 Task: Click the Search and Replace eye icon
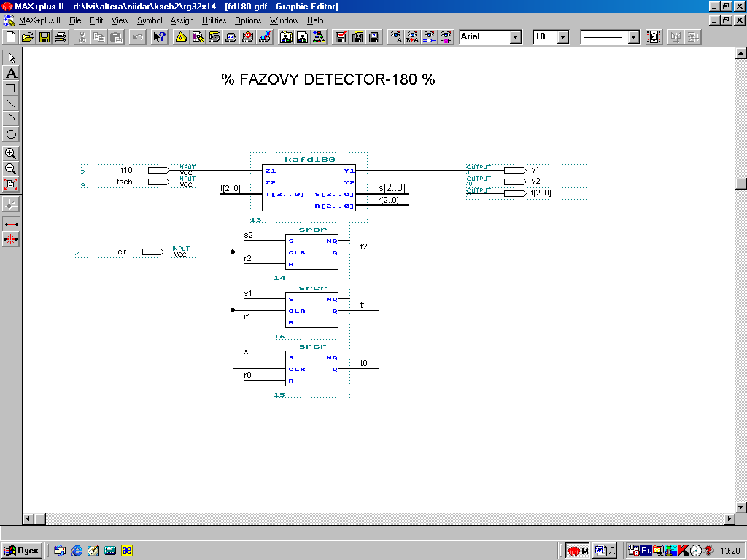(x=413, y=36)
